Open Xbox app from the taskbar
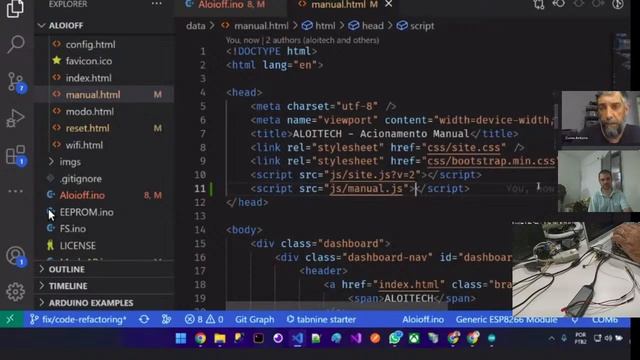This screenshot has width=640, height=360. pyautogui.click(x=414, y=338)
